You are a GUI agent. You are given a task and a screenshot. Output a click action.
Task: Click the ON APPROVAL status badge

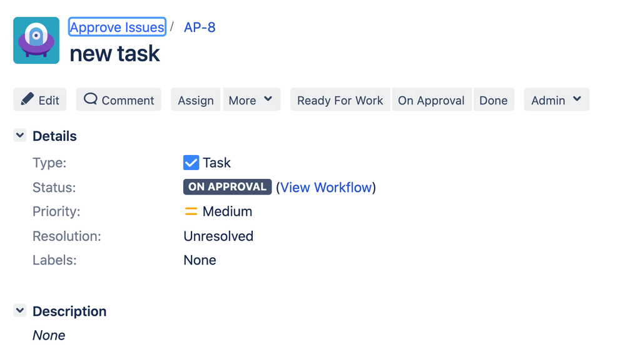click(x=227, y=186)
